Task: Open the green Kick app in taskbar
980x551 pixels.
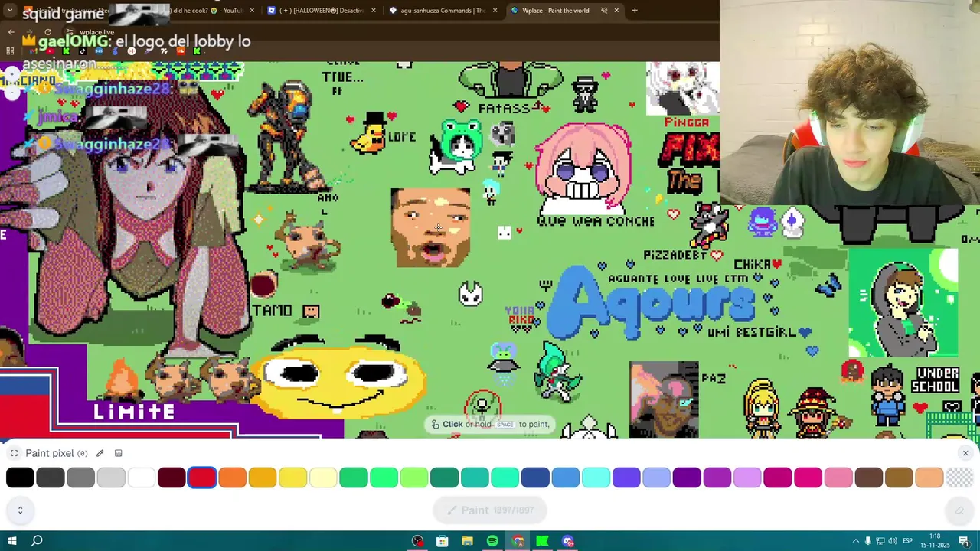Action: point(542,541)
